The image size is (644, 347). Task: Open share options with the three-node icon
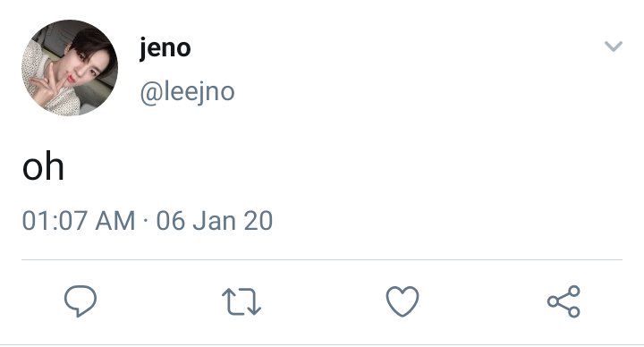pyautogui.click(x=563, y=301)
